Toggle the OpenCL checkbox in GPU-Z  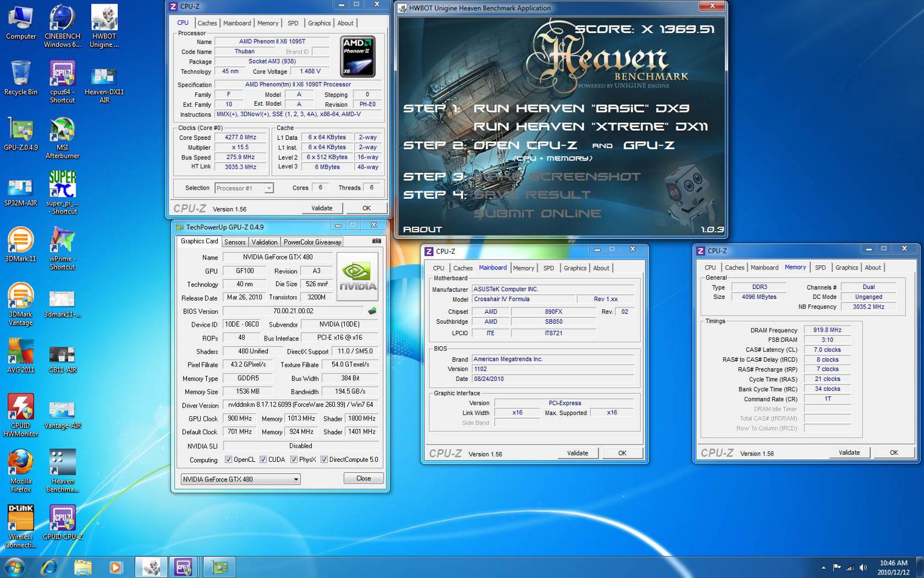click(228, 460)
